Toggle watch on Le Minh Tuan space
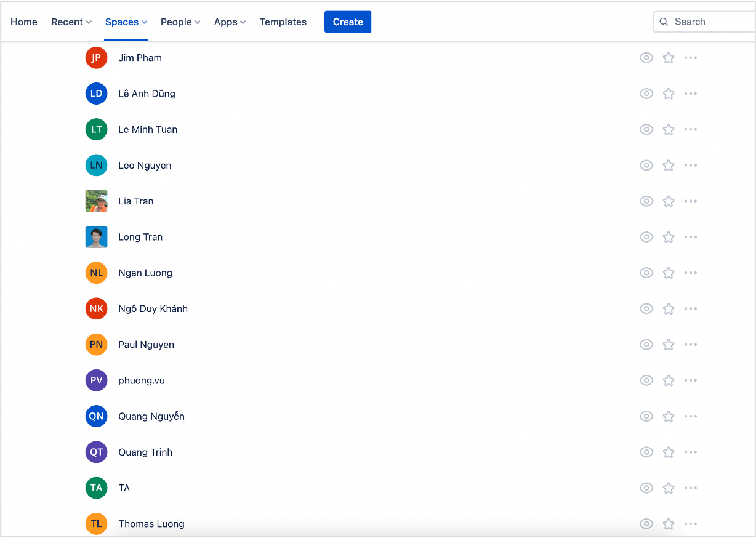The image size is (756, 538). click(646, 130)
